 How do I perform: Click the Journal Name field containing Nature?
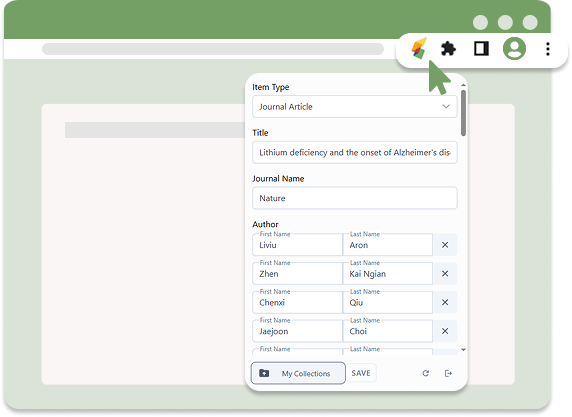coord(355,198)
